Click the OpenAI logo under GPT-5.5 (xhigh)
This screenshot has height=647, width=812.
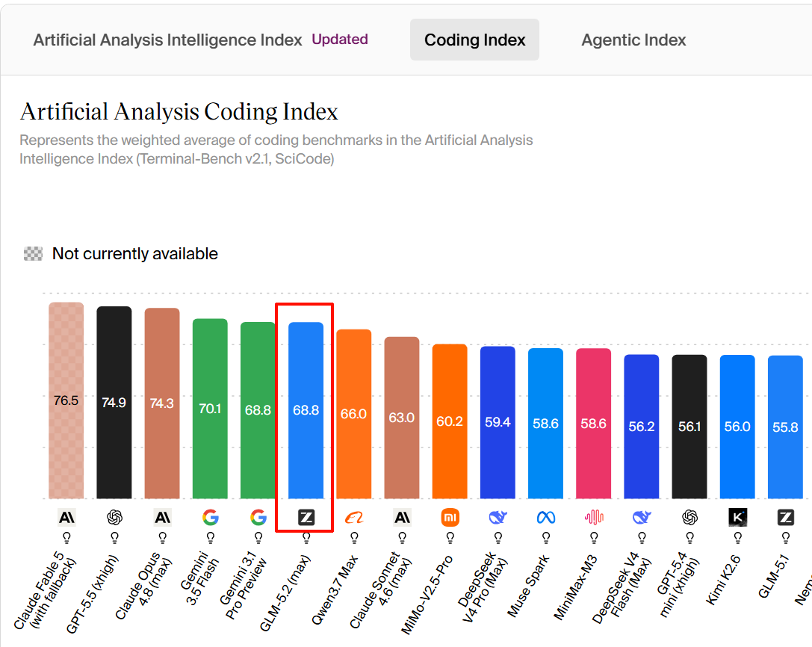114,517
